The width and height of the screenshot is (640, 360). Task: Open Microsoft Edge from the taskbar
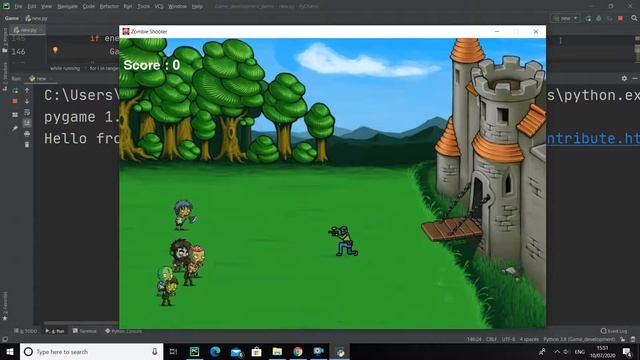tap(215, 351)
